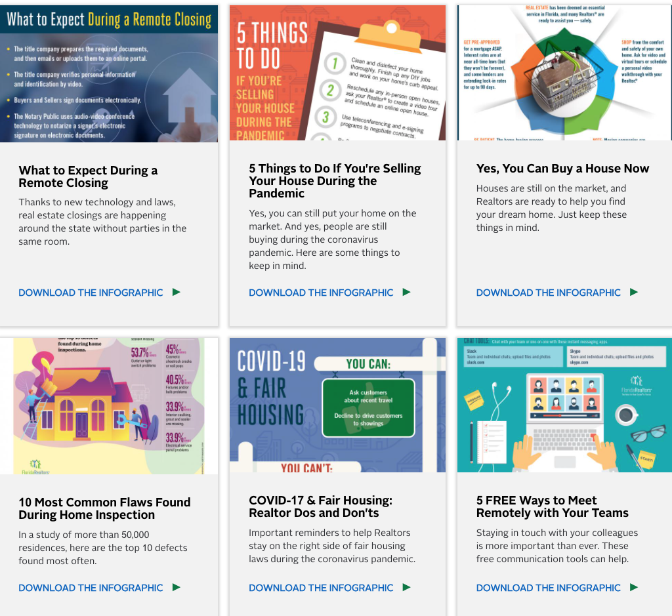Click green arrow under 10 Most Common Flaws card
Image resolution: width=672 pixels, height=616 pixels.
tap(176, 588)
